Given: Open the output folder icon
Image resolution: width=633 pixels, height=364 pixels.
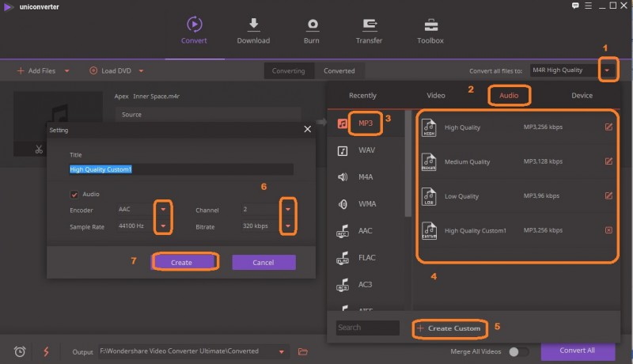Looking at the screenshot, I should pyautogui.click(x=303, y=351).
